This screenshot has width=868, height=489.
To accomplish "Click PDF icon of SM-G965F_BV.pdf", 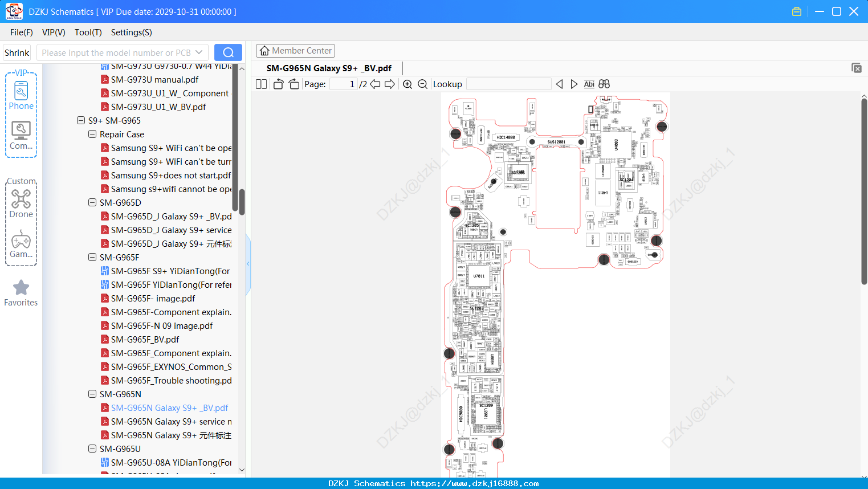I will click(x=105, y=339).
